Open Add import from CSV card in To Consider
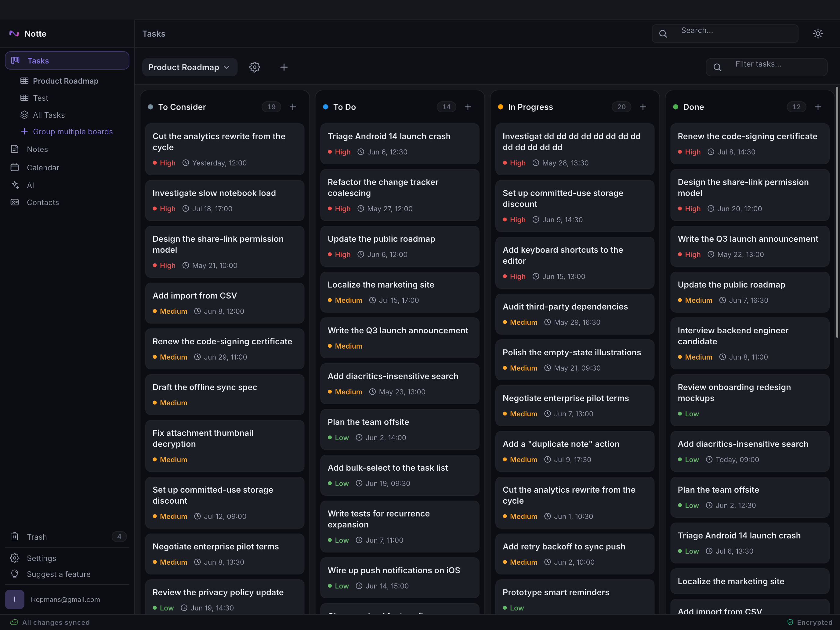This screenshot has width=840, height=630. tap(225, 303)
